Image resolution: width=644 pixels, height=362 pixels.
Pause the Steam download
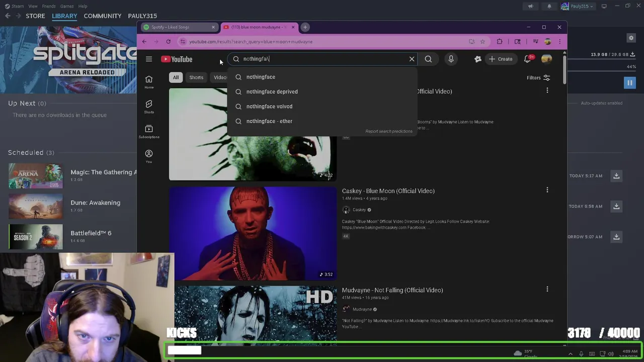click(x=629, y=82)
